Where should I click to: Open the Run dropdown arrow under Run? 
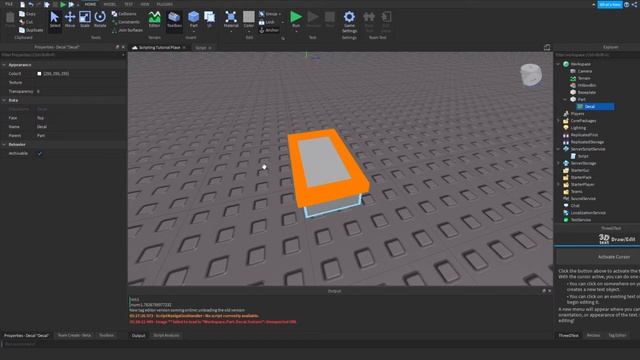(296, 31)
